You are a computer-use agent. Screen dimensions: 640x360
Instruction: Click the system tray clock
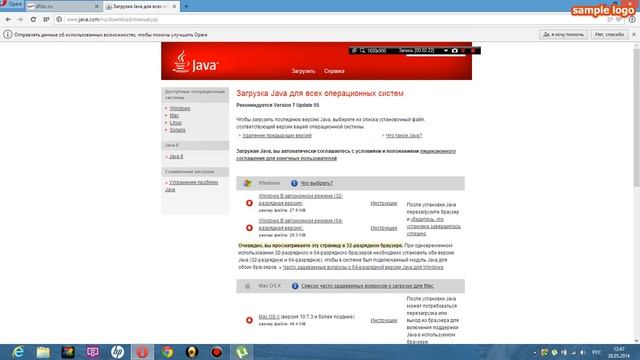pos(619,352)
